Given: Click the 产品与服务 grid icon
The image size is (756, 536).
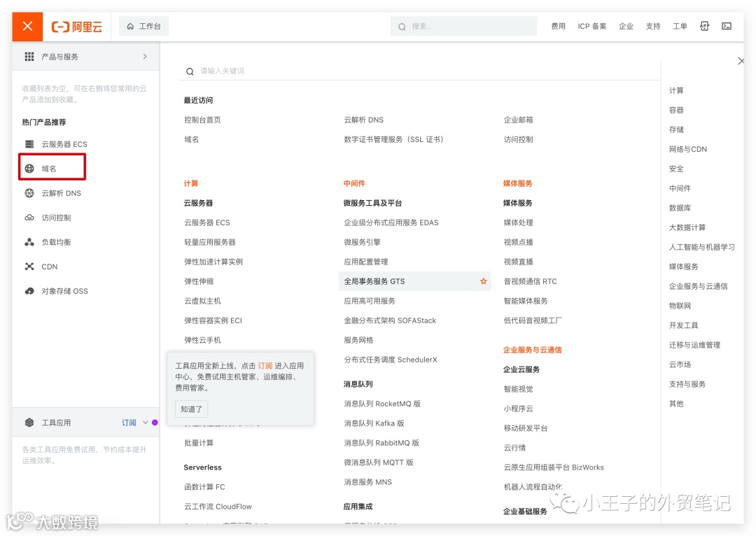Looking at the screenshot, I should [29, 57].
